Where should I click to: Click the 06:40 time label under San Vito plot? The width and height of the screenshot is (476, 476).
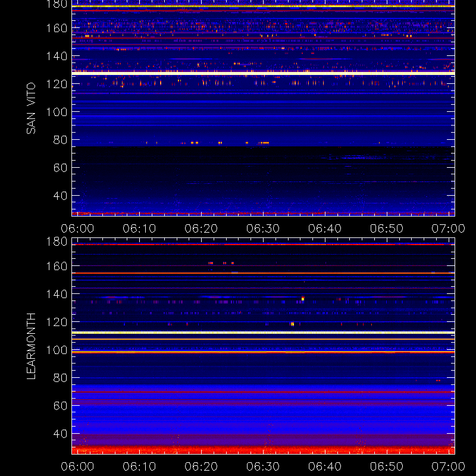(x=325, y=228)
